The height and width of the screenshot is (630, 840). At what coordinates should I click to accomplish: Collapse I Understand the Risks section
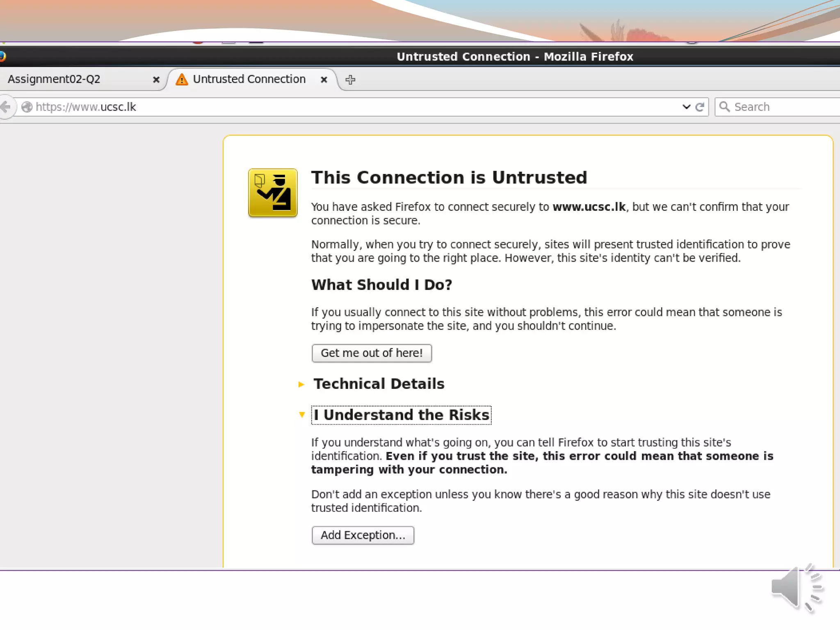302,415
